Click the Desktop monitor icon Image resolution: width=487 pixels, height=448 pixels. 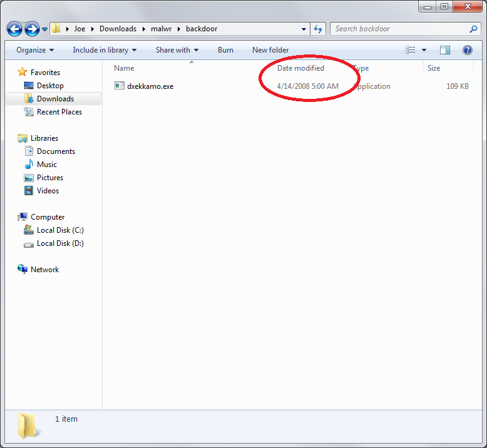point(29,85)
